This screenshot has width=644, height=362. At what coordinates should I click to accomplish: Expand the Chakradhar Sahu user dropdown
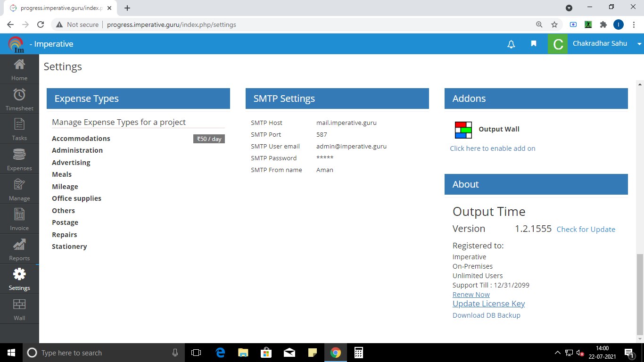[639, 44]
